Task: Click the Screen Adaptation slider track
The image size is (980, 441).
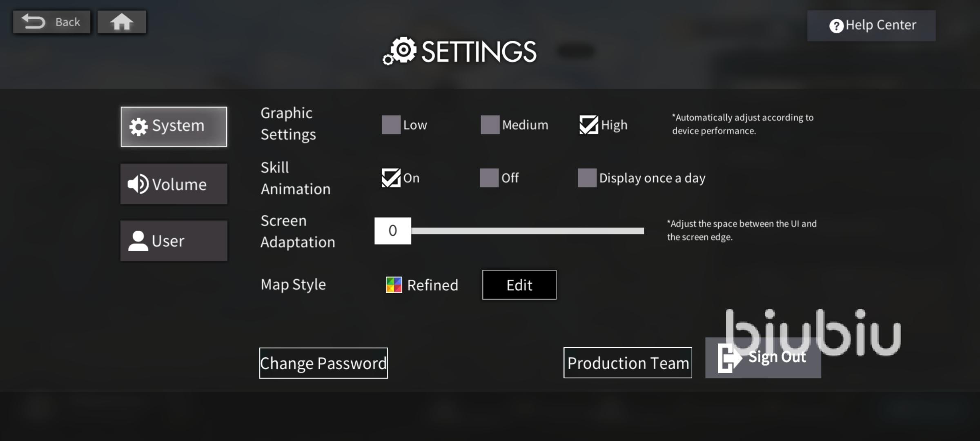Action: pyautogui.click(x=527, y=231)
